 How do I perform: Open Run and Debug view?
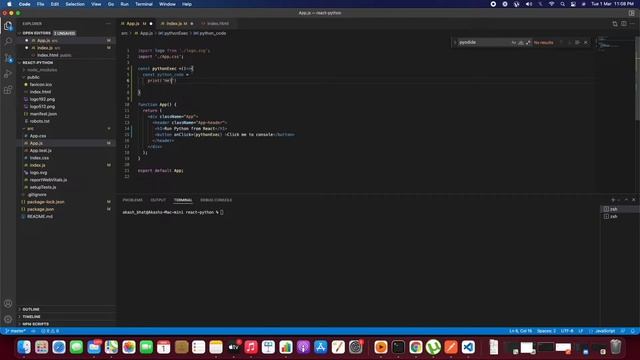point(8,74)
